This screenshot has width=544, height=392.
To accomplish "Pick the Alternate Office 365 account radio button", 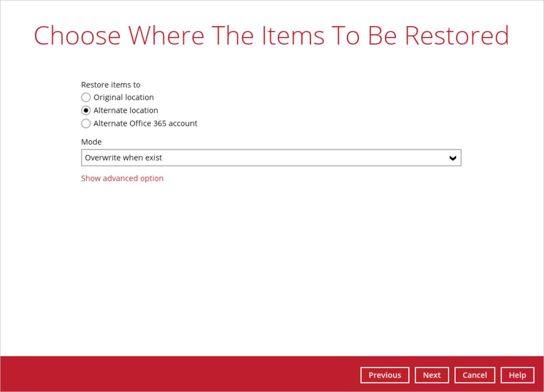I will 86,123.
